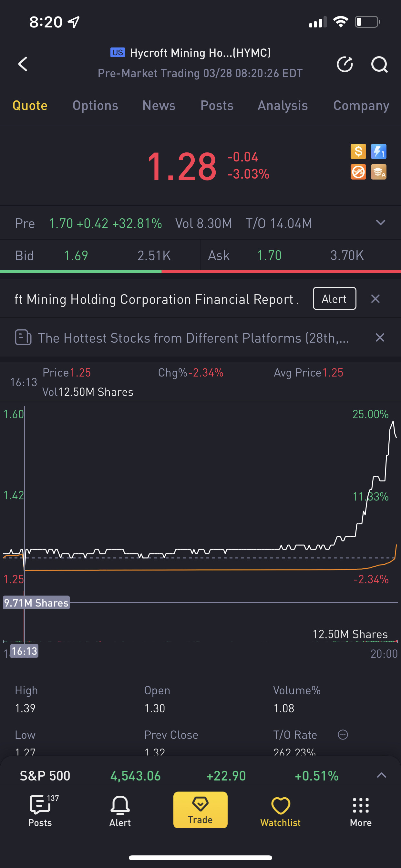Tap the bid/ask ratio bar
401x868 pixels.
click(200, 272)
